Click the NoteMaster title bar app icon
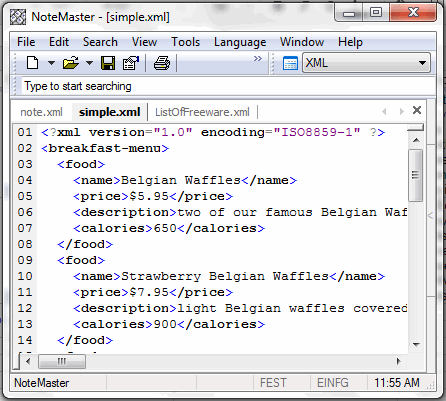Screen dimensions: 446x401 pos(18,17)
